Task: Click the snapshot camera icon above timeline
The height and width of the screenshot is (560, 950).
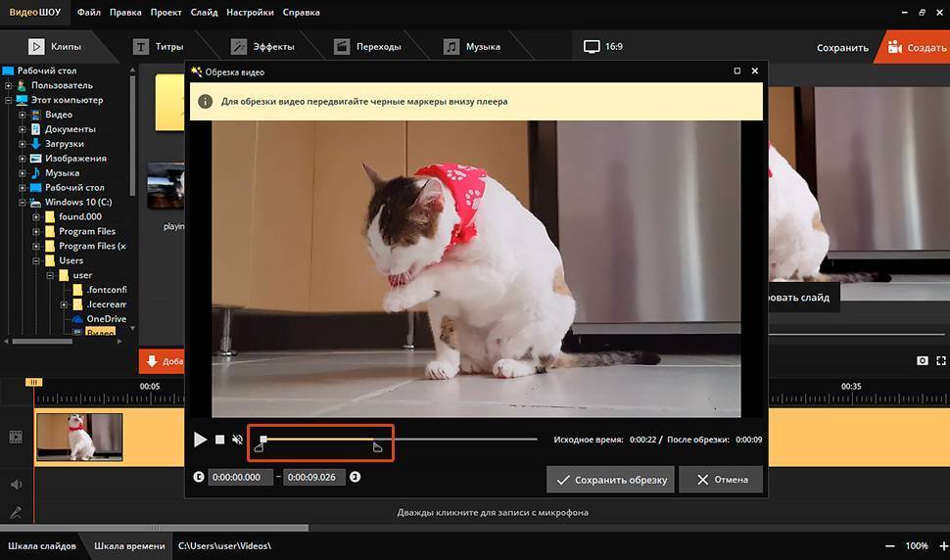Action: click(x=922, y=361)
